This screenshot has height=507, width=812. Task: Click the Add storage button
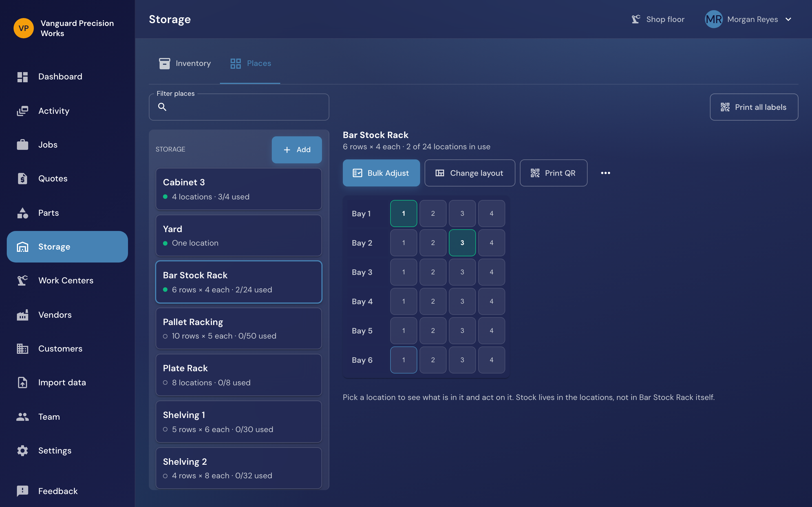tap(297, 150)
